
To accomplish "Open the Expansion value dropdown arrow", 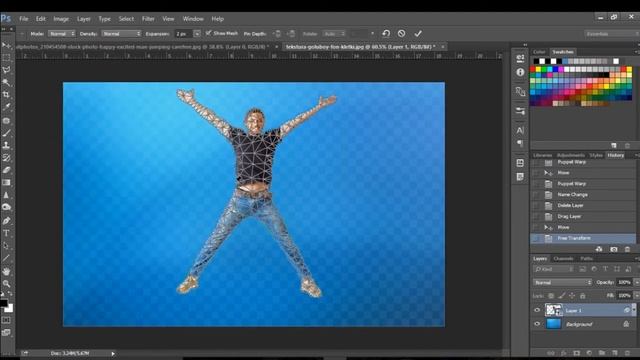I will coord(197,33).
